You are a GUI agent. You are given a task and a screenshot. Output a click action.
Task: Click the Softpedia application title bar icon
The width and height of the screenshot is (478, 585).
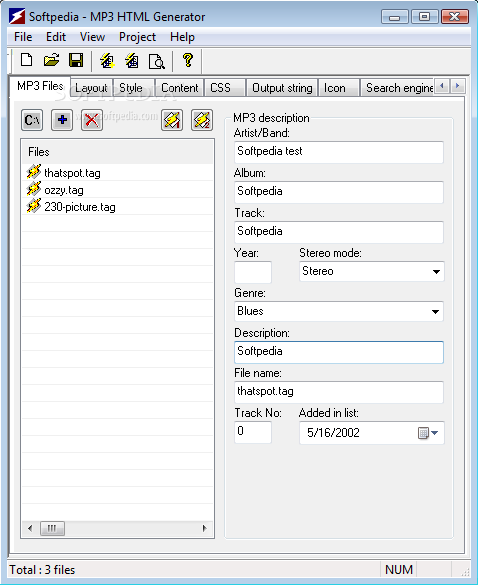17,17
